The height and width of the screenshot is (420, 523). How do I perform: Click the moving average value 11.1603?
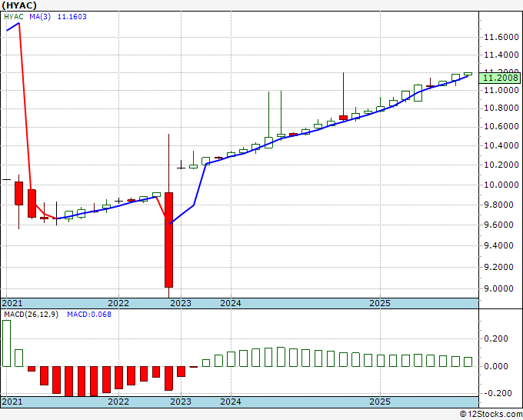[x=72, y=17]
